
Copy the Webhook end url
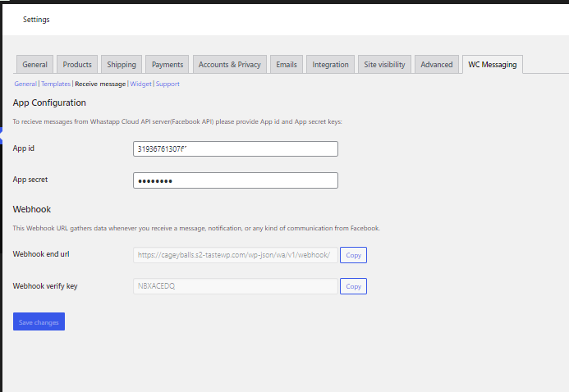pyautogui.click(x=353, y=255)
